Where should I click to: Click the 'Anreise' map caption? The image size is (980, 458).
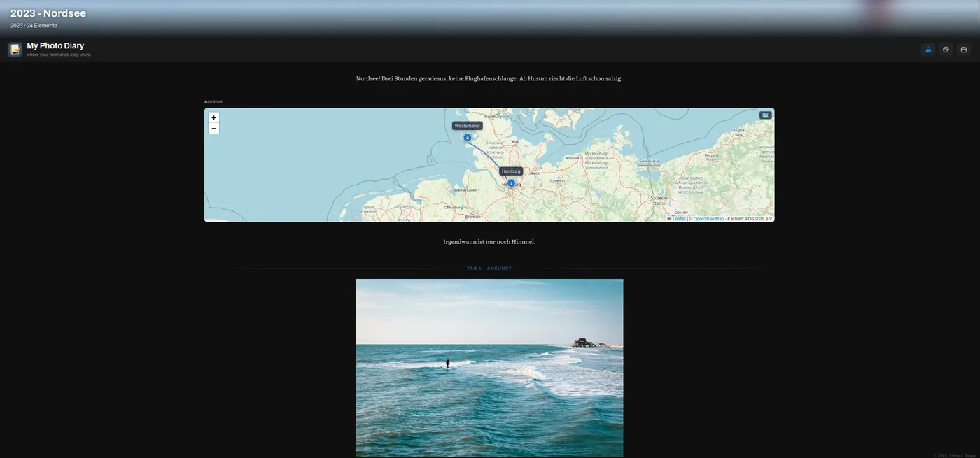[213, 101]
